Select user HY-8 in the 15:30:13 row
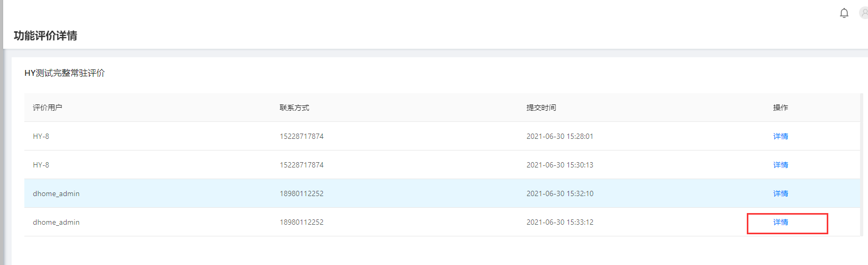868x265 pixels. pyautogui.click(x=41, y=165)
